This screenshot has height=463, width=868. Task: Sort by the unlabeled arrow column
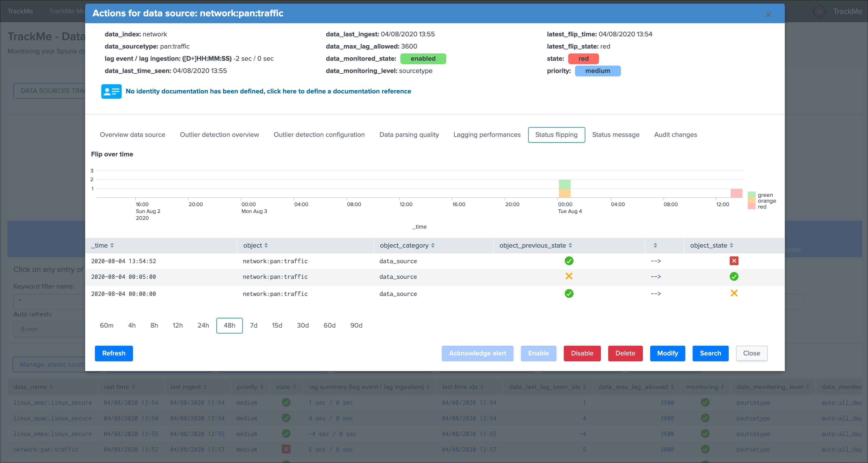point(655,246)
